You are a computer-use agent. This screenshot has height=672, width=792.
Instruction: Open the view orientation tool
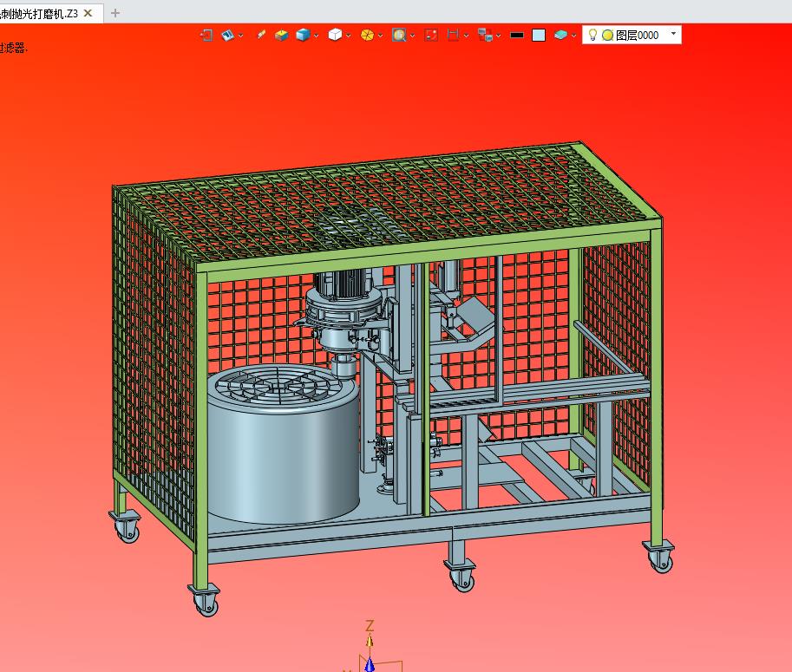[227, 35]
